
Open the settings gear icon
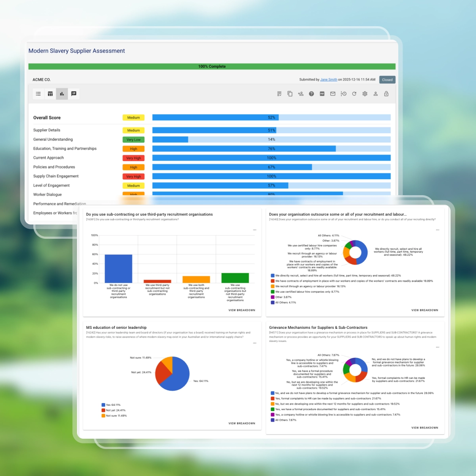[x=365, y=94]
